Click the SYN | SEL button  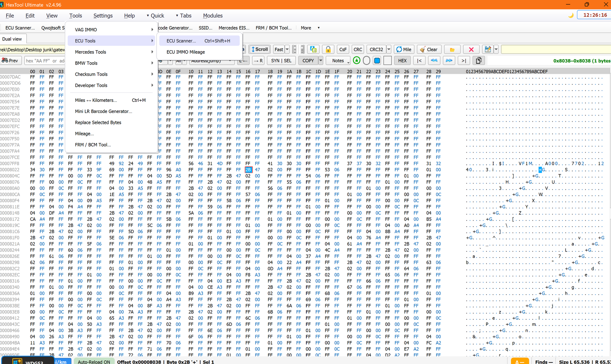281,60
